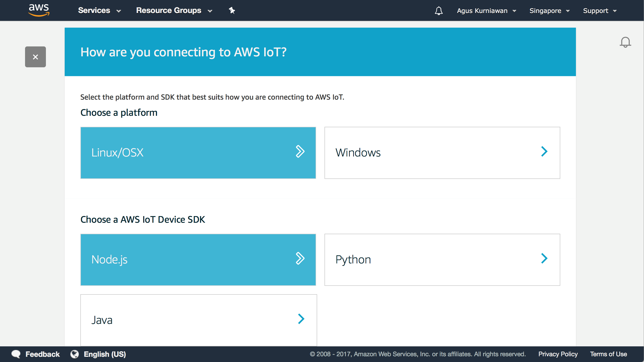This screenshot has height=362, width=644.
Task: Click the chevron arrow on the Java card
Action: (301, 319)
